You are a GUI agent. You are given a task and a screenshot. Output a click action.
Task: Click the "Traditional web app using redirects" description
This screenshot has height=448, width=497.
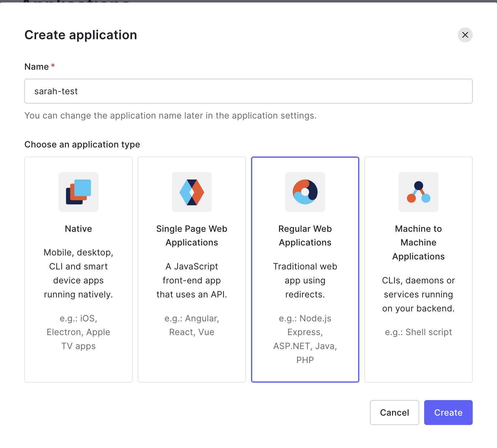click(305, 280)
